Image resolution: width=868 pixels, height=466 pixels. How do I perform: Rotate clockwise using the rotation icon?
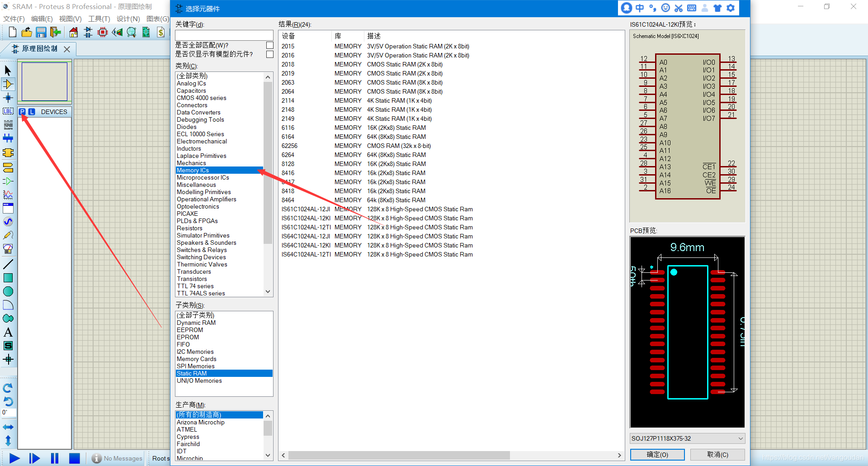(x=8, y=388)
